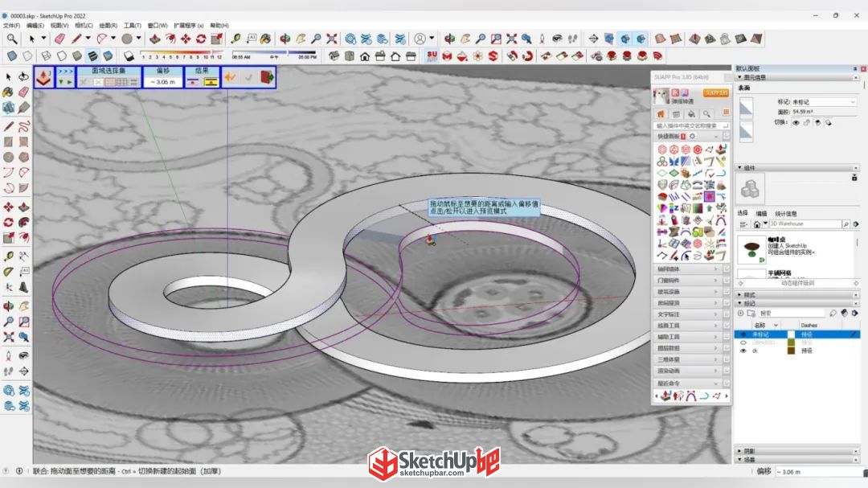Select the Rotate tool in top toolbar

[200, 39]
